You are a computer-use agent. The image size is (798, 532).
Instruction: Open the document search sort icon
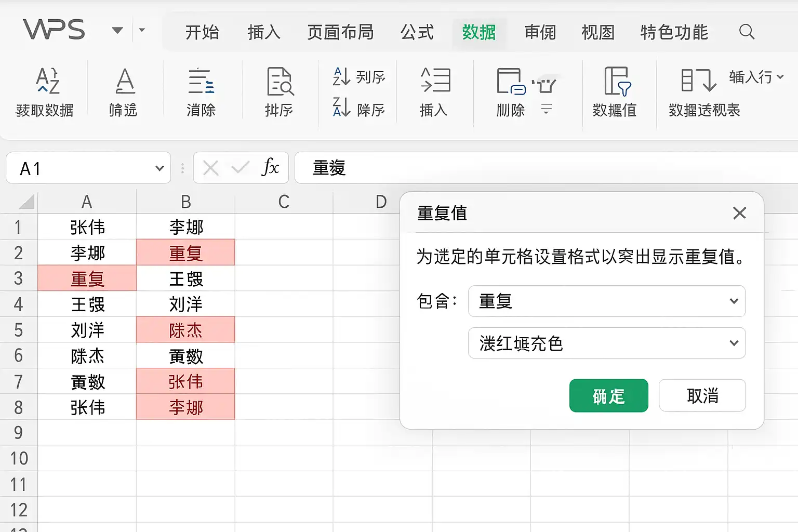tap(280, 82)
